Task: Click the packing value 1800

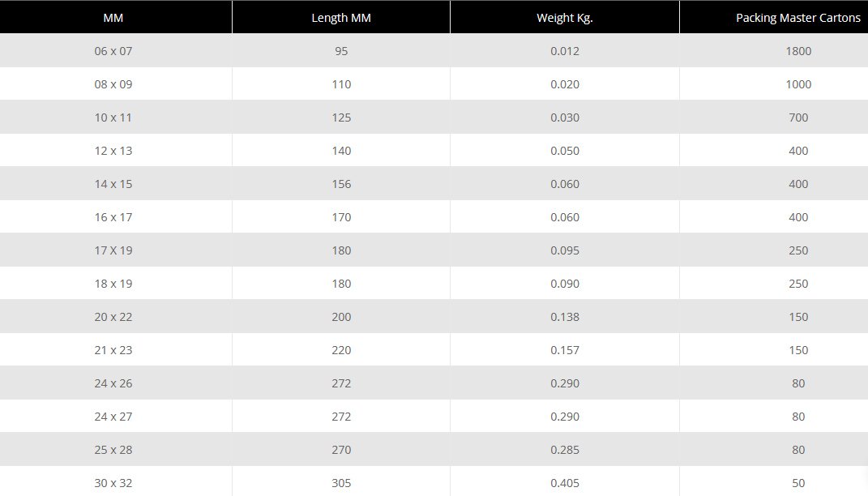Action: pyautogui.click(x=797, y=51)
